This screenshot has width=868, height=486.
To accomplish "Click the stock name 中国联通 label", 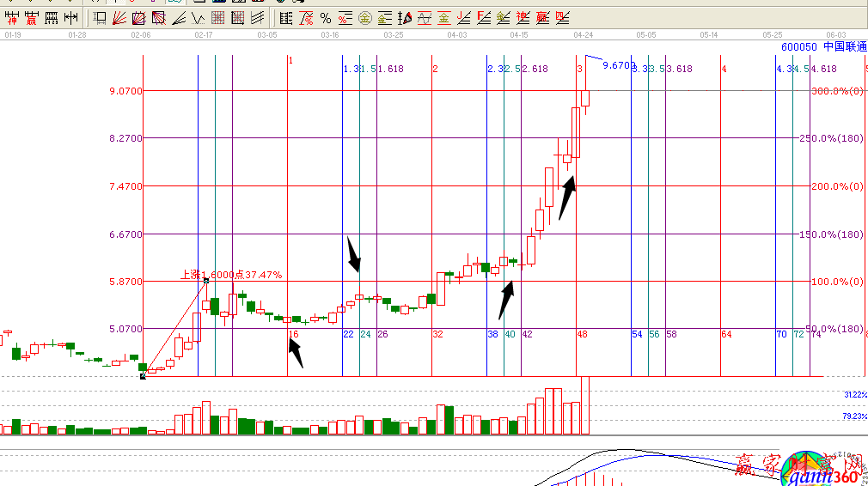I will click(845, 47).
